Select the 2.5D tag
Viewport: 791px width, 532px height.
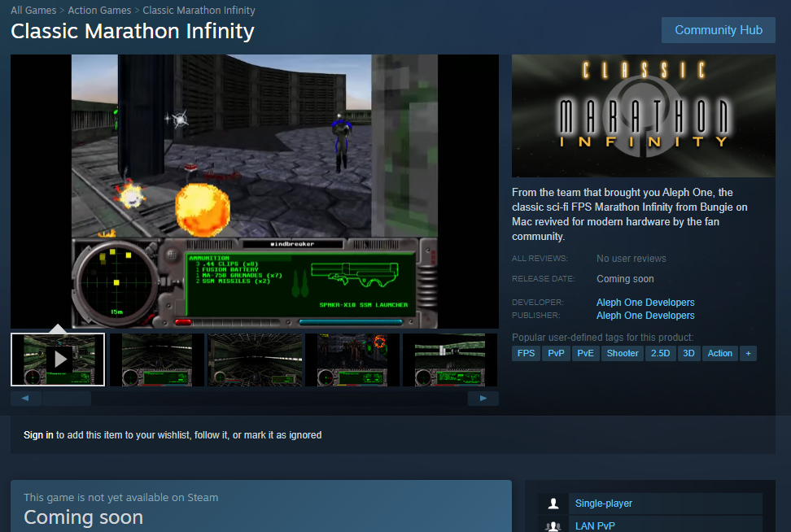(660, 354)
